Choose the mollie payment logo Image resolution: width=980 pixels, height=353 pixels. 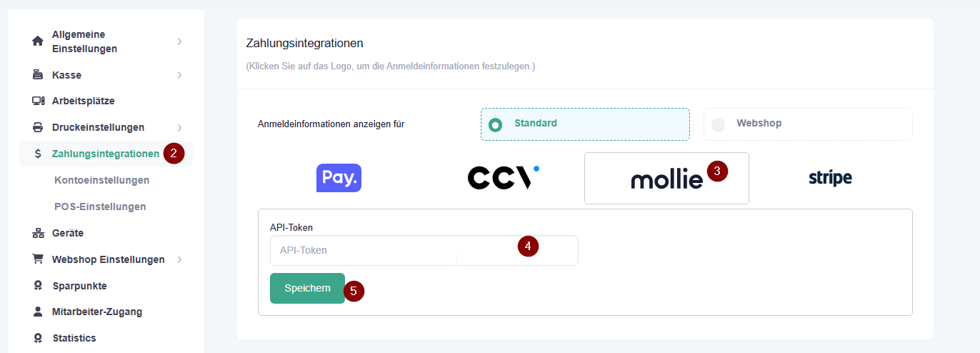click(x=666, y=178)
